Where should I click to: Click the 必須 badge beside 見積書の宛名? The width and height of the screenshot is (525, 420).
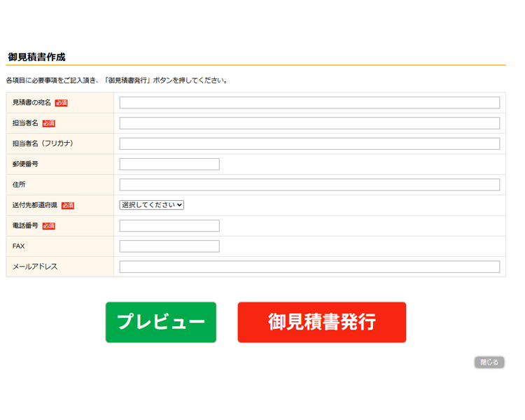click(62, 103)
